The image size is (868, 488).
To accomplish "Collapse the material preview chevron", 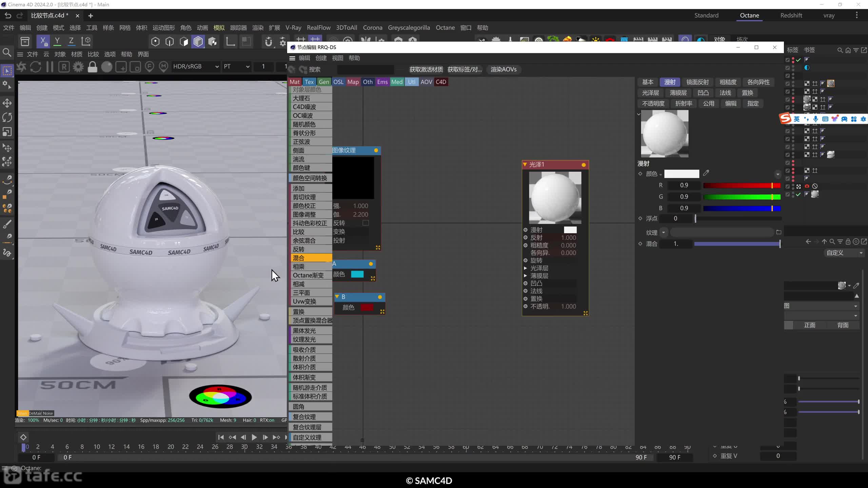I will pyautogui.click(x=639, y=114).
